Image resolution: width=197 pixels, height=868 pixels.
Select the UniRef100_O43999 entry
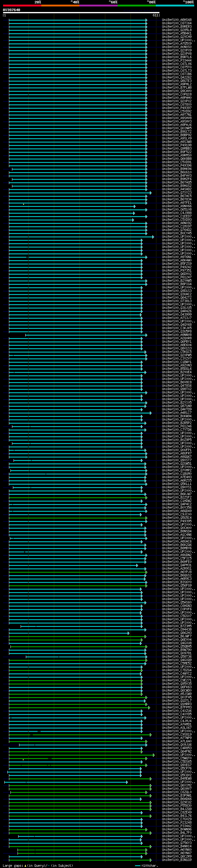[177, 315]
